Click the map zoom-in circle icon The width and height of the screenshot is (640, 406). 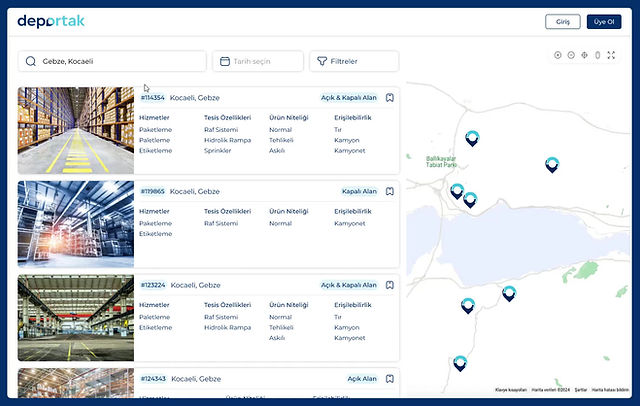[x=558, y=55]
